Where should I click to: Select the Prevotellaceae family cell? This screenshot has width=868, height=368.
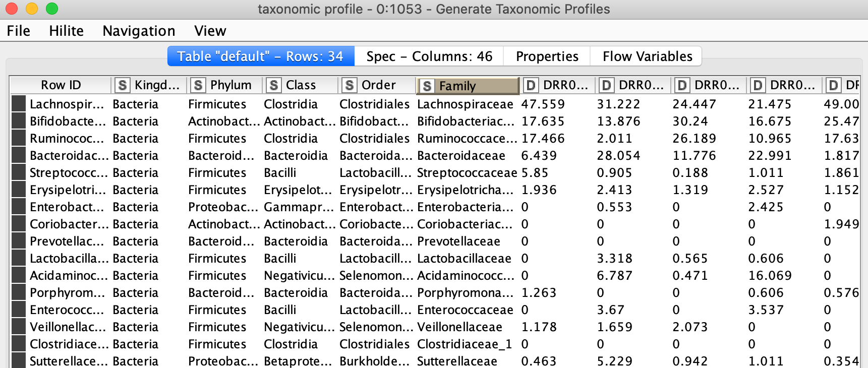point(468,241)
